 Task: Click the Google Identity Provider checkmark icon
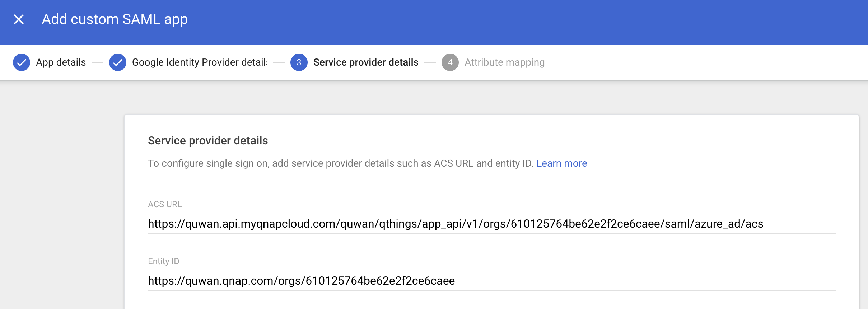[x=118, y=62]
